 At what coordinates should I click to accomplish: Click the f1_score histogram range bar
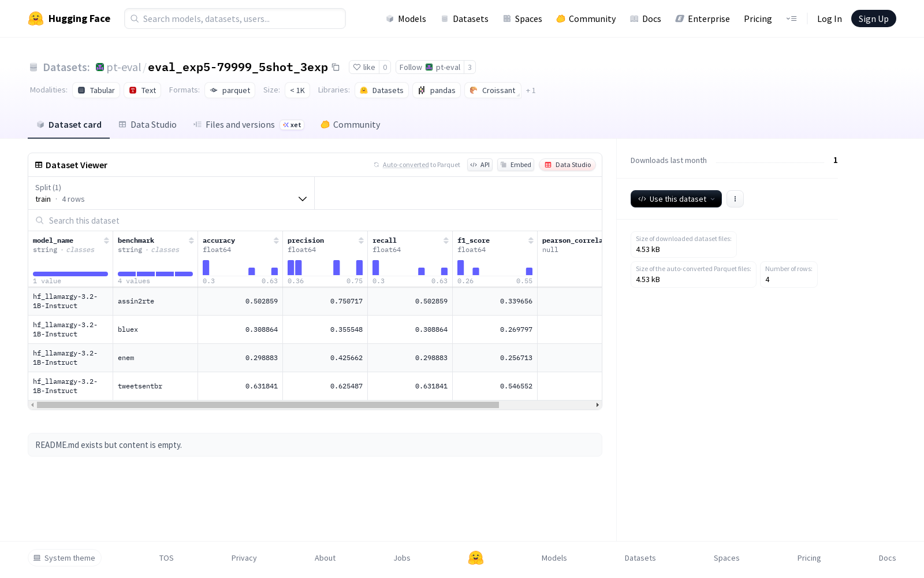(x=495, y=268)
